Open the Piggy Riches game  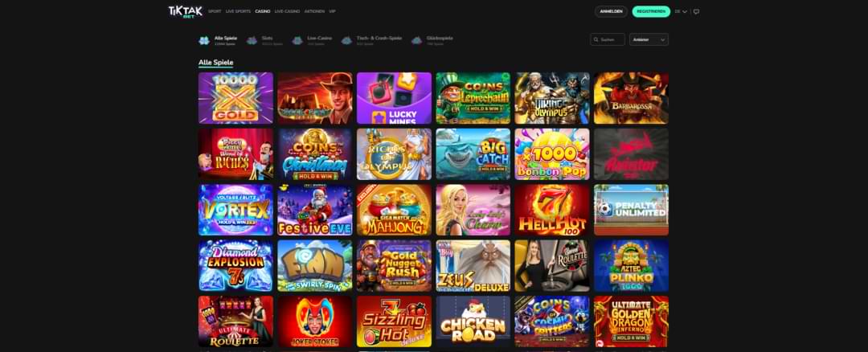[x=235, y=153]
